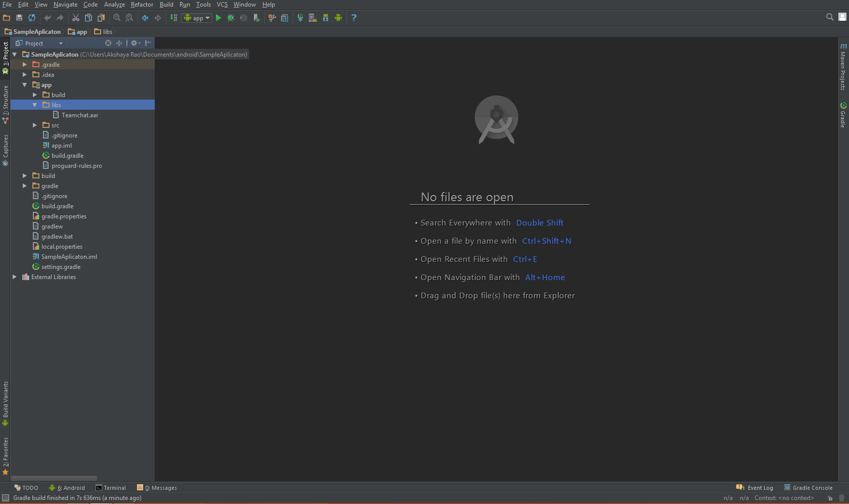Save all files with the floppy icon
This screenshot has width=849, height=504.
[x=19, y=18]
